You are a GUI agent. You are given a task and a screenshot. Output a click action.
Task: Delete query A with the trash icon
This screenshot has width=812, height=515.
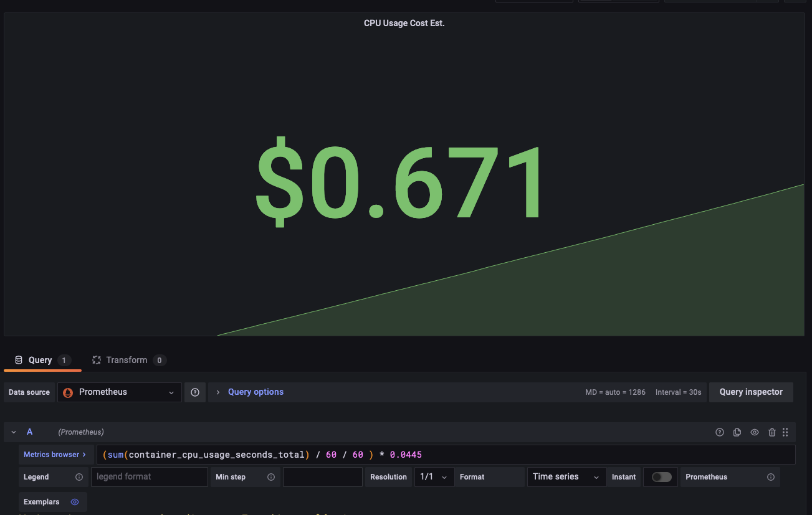coord(771,432)
